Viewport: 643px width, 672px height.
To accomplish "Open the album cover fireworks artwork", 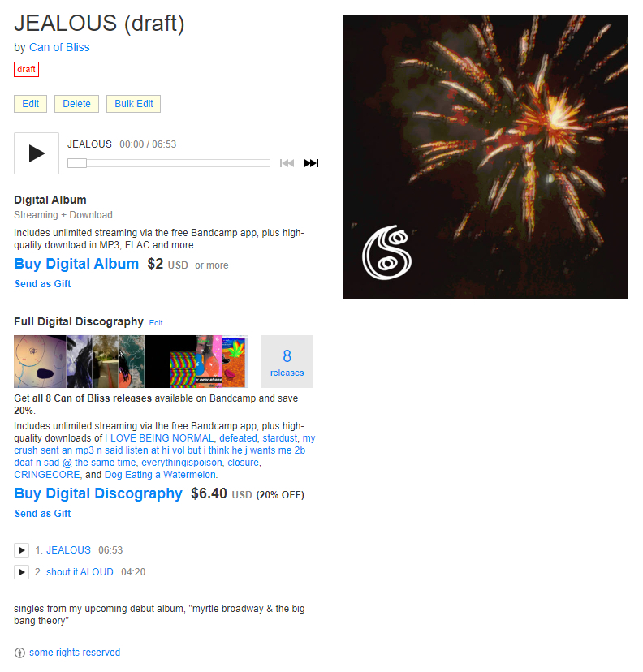I will (x=485, y=157).
